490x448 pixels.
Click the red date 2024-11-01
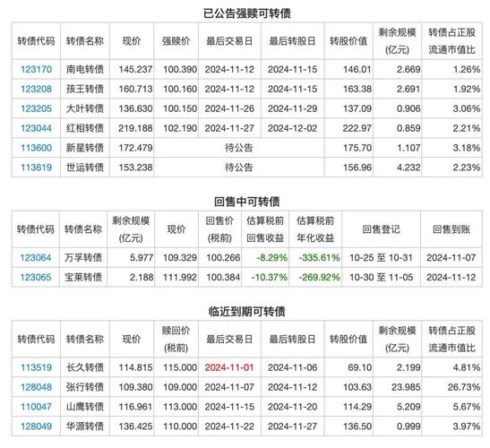click(229, 367)
